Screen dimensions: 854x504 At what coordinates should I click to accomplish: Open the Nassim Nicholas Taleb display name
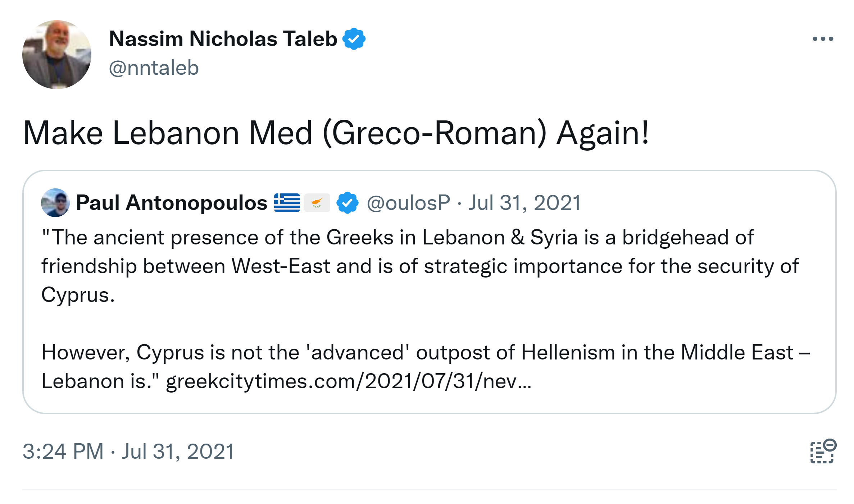[223, 39]
